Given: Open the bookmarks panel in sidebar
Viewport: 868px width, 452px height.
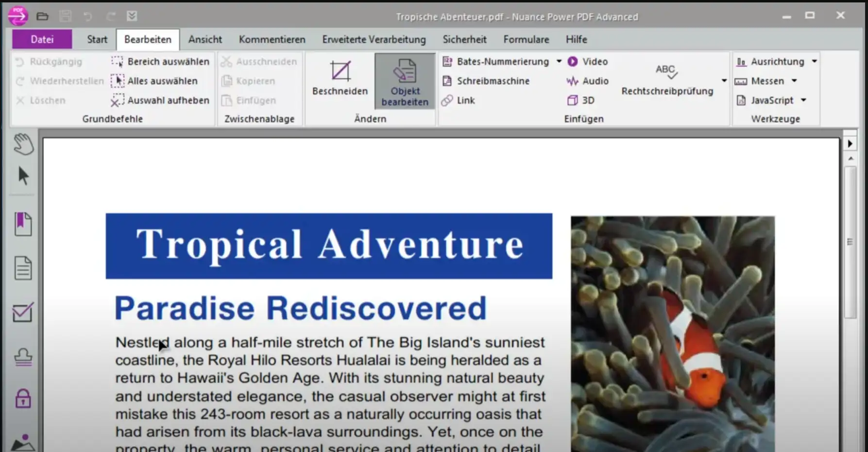Looking at the screenshot, I should pyautogui.click(x=23, y=224).
